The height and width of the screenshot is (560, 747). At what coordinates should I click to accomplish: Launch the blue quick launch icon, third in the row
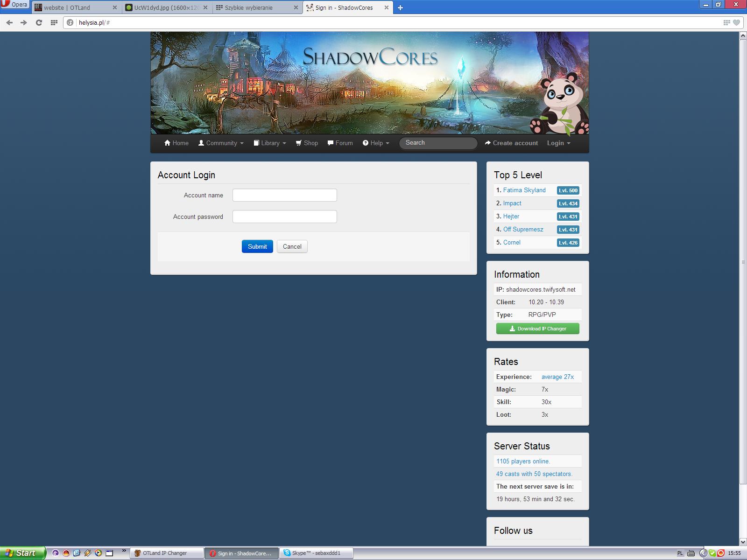tap(77, 553)
